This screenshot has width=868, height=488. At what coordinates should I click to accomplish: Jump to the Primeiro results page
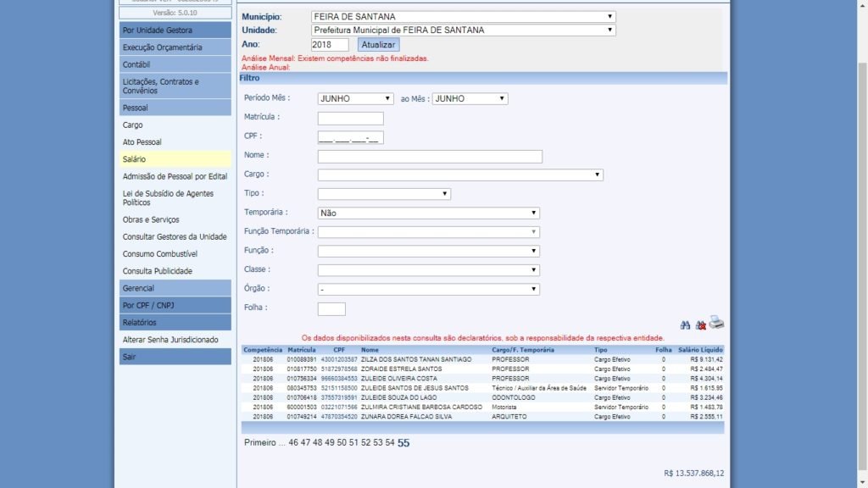259,443
